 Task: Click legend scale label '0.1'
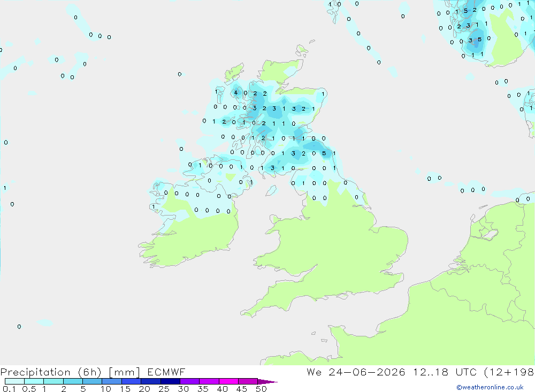[x=9, y=389]
